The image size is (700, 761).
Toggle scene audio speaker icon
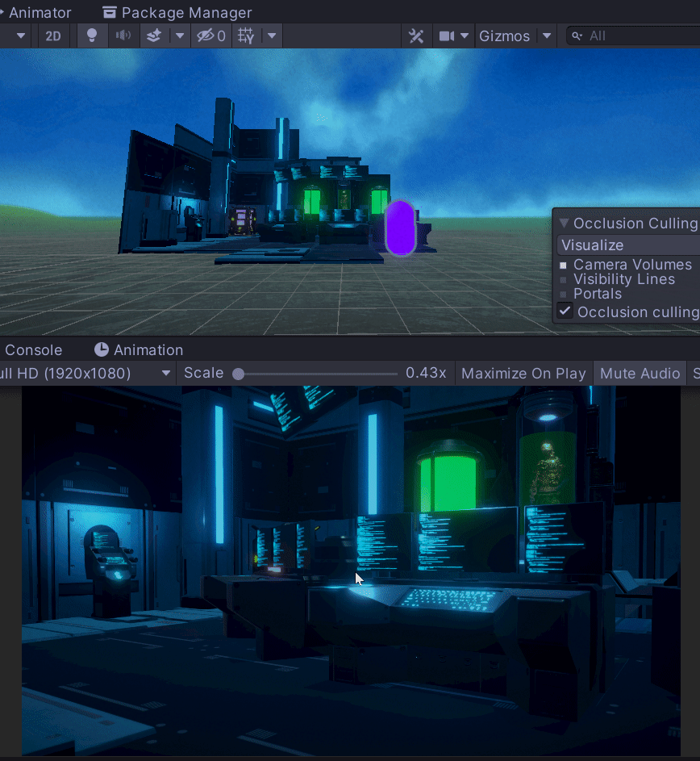pyautogui.click(x=123, y=36)
